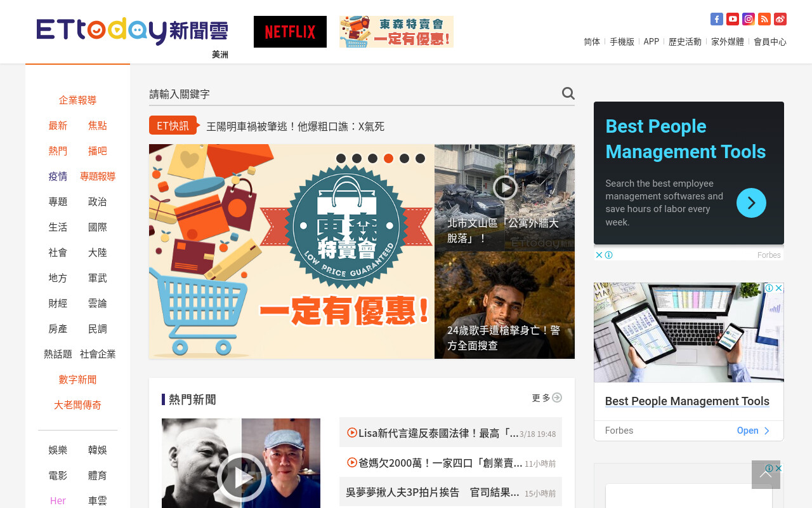This screenshot has height=508, width=812.
Task: Open 娛樂 category
Action: coord(58,450)
